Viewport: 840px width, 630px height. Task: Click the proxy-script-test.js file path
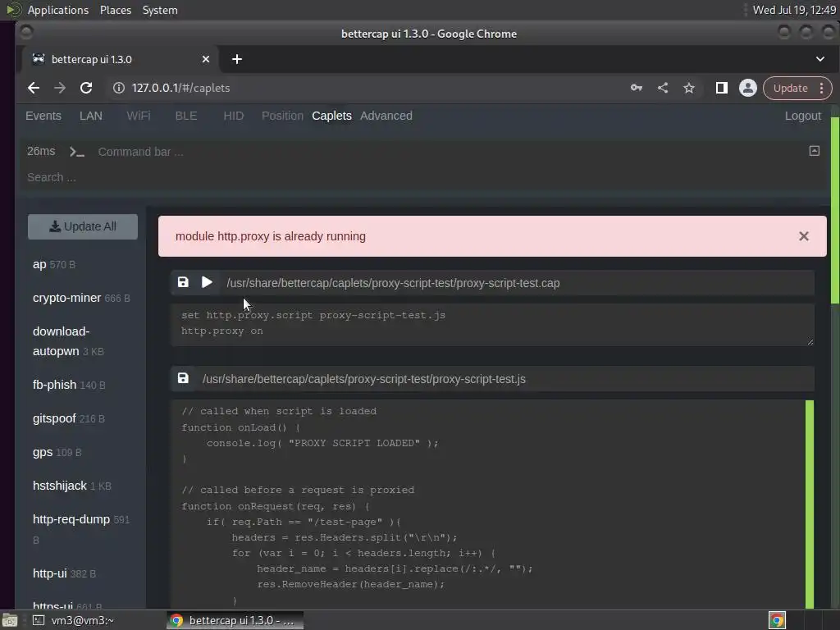click(x=363, y=379)
